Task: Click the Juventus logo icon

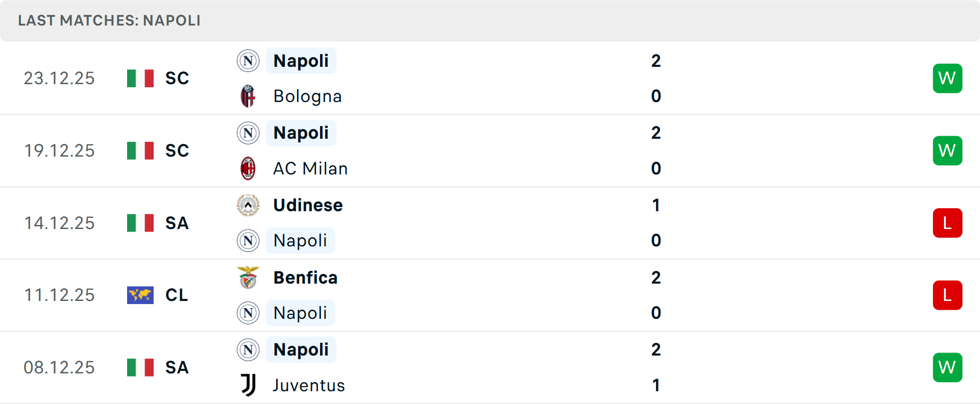Action: [248, 385]
